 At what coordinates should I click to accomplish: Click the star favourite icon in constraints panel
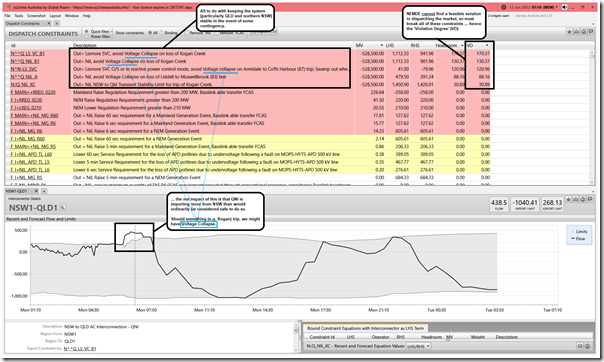pos(569,32)
